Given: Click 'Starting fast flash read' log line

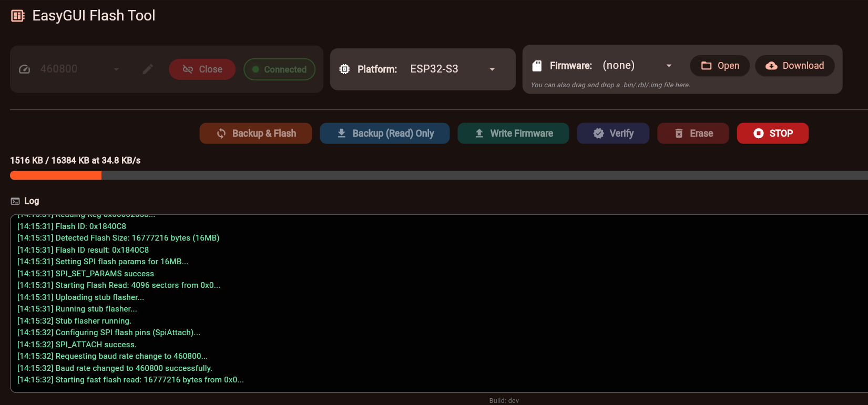Looking at the screenshot, I should click(x=130, y=380).
